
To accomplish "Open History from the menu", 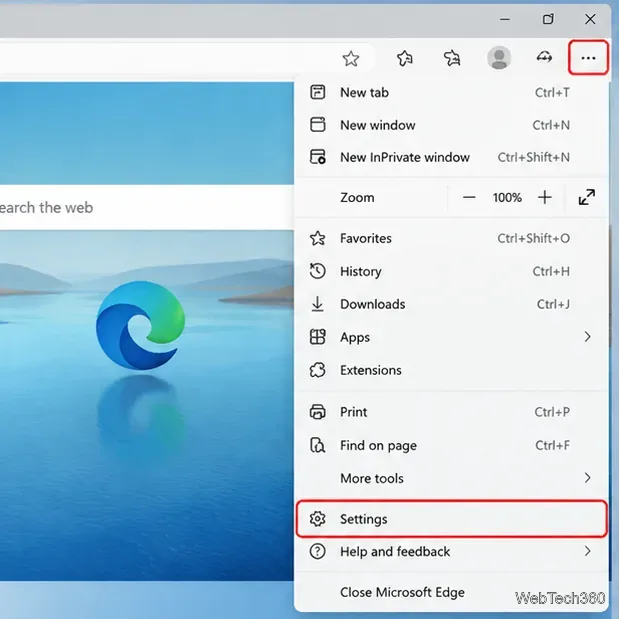I will tap(451, 271).
